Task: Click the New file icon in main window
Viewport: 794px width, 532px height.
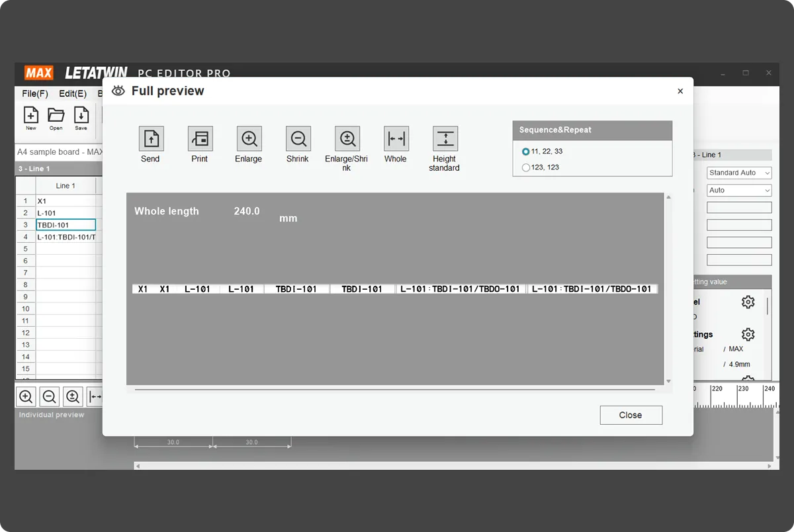Action: (x=31, y=115)
